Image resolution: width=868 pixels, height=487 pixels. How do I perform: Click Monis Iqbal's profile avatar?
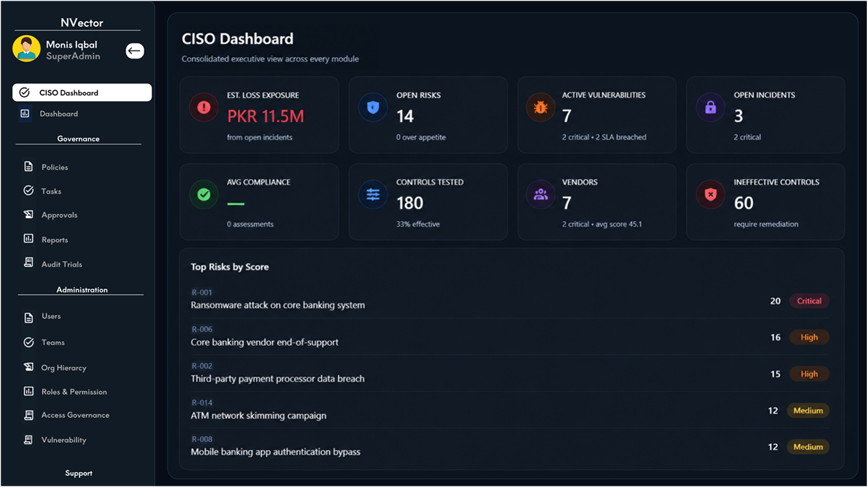pyautogui.click(x=26, y=49)
